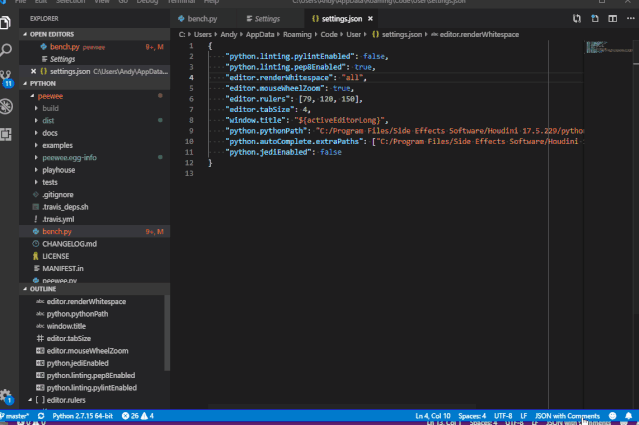Click the warnings count 4 in status bar
The height and width of the screenshot is (425, 639).
click(147, 416)
